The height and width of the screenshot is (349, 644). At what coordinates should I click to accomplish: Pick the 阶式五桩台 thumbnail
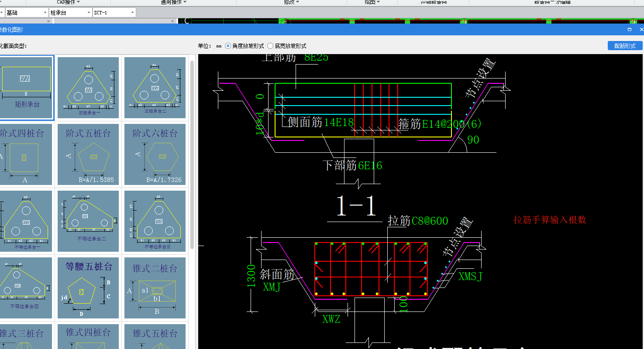click(88, 154)
